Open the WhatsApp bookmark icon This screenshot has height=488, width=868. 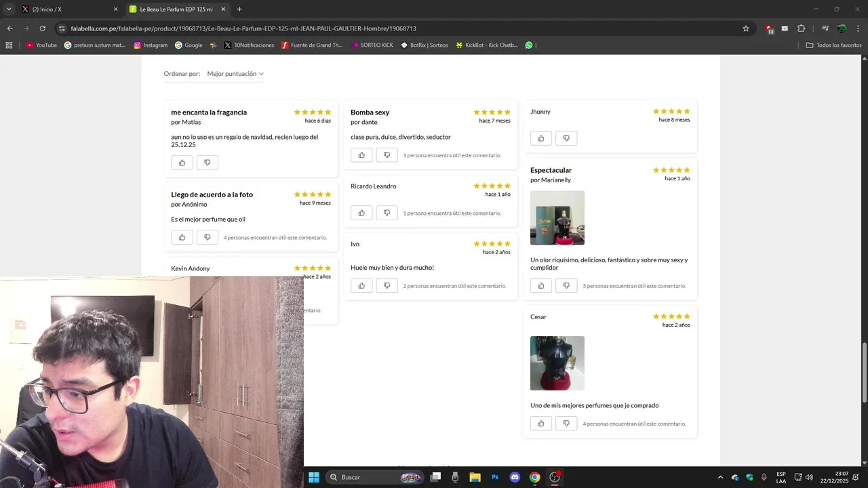(529, 45)
